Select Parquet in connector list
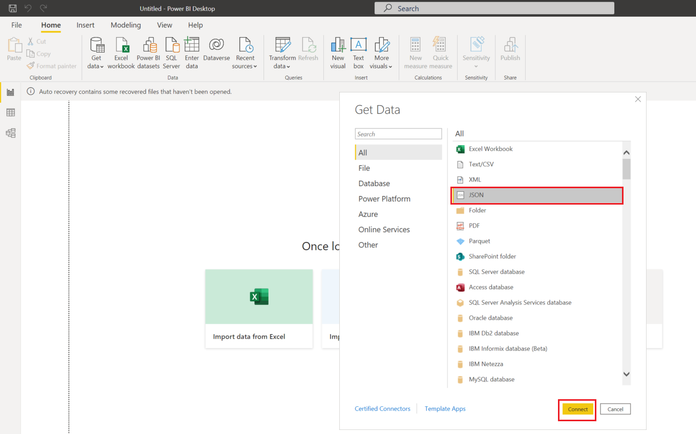 (537, 241)
